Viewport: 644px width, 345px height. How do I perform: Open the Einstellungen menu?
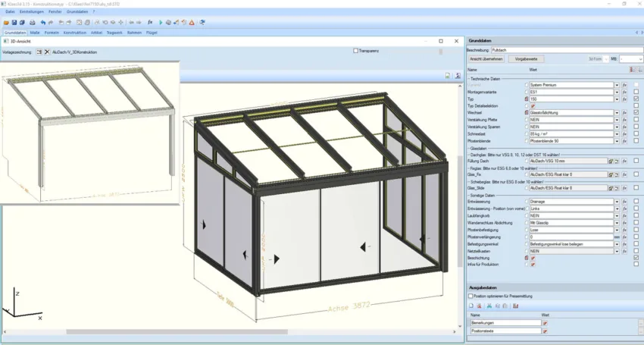click(x=32, y=12)
